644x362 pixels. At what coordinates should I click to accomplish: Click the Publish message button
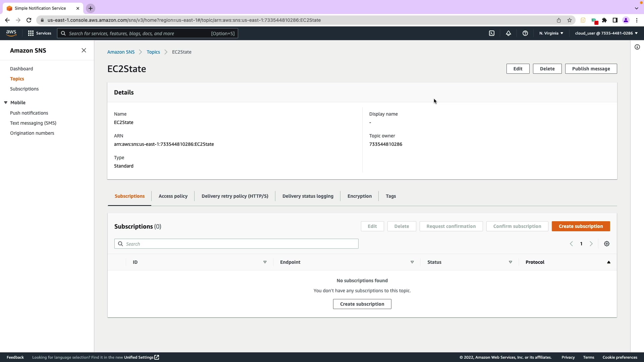click(591, 69)
